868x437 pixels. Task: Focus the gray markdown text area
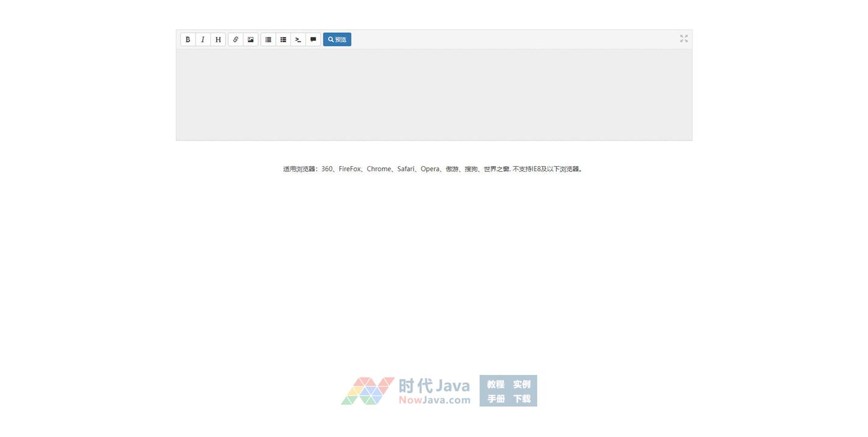pyautogui.click(x=434, y=94)
